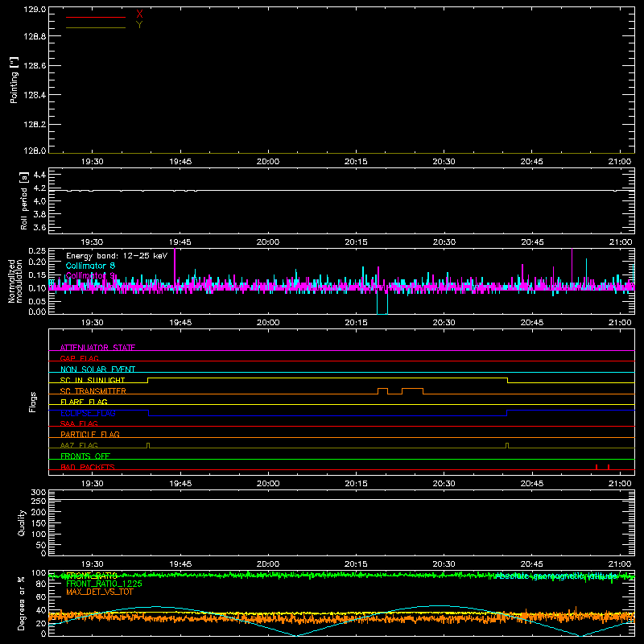This screenshot has height=644, width=644.
Task: Click the Collimator 9 legend label
Action: pos(90,275)
